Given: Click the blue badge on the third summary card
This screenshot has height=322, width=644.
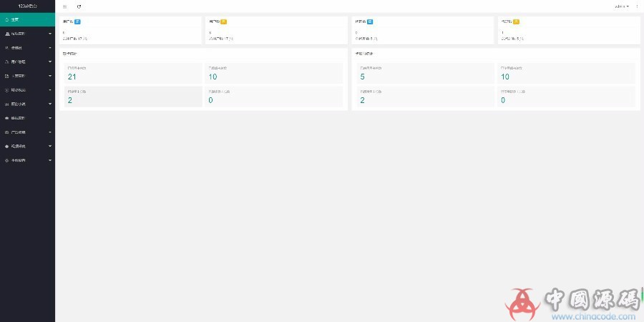Looking at the screenshot, I should click(370, 21).
